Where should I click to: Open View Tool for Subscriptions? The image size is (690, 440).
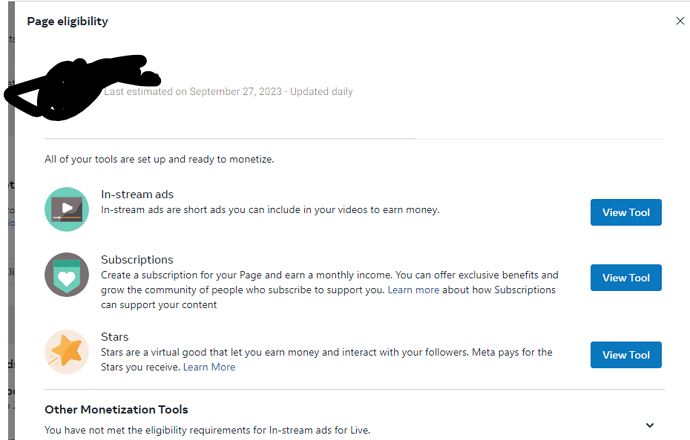click(x=626, y=278)
